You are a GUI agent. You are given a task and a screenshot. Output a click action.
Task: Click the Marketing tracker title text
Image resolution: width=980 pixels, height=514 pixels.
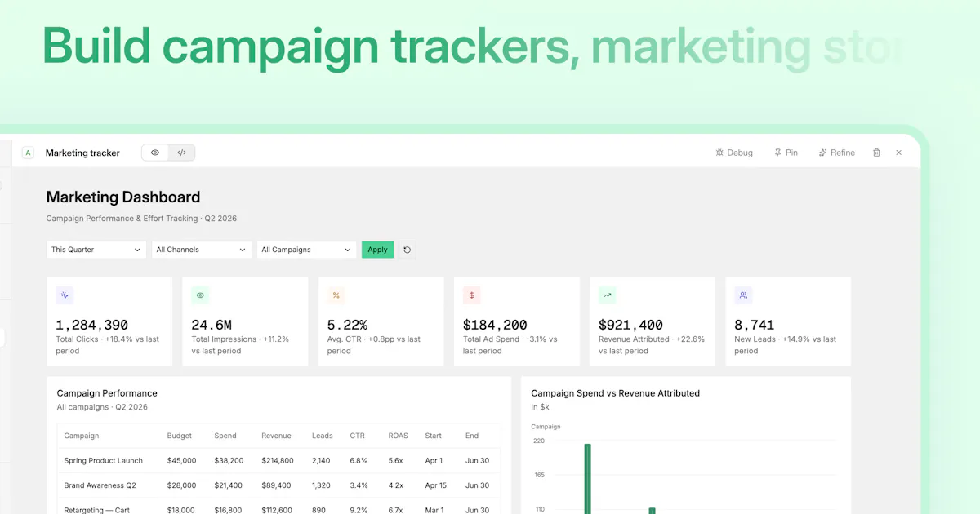coord(82,153)
